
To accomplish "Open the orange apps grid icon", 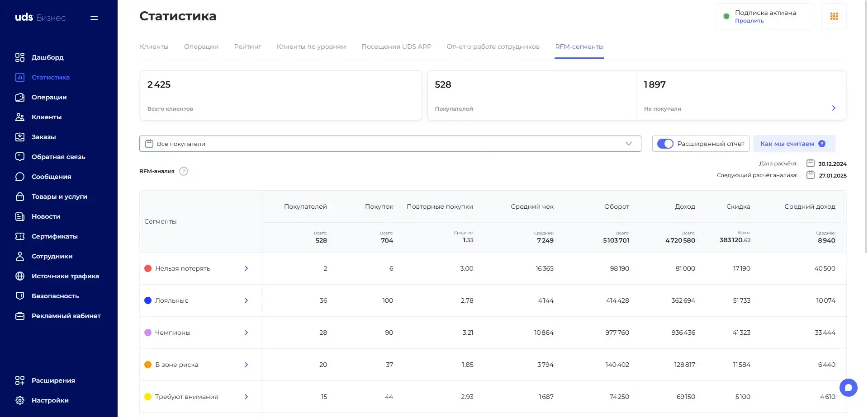I will pyautogui.click(x=834, y=16).
